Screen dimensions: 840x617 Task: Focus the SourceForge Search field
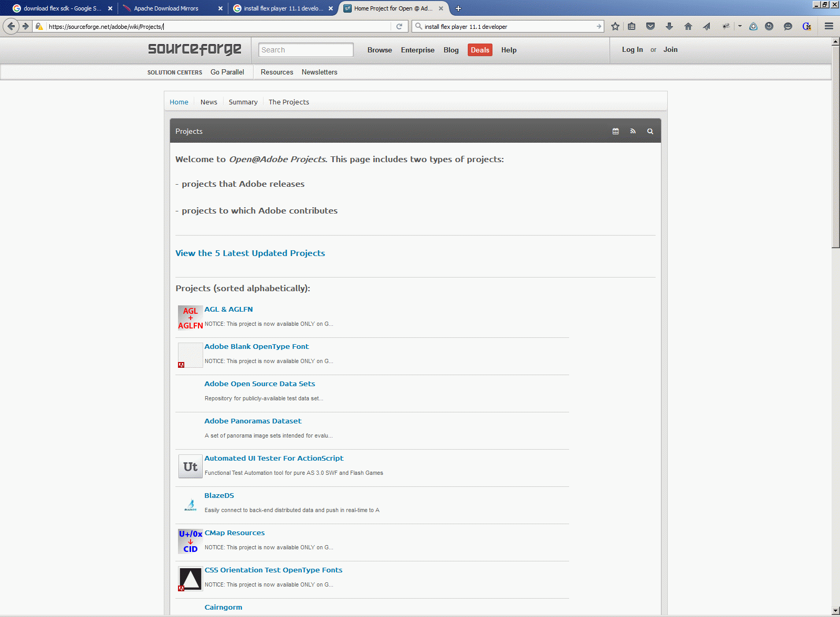306,50
